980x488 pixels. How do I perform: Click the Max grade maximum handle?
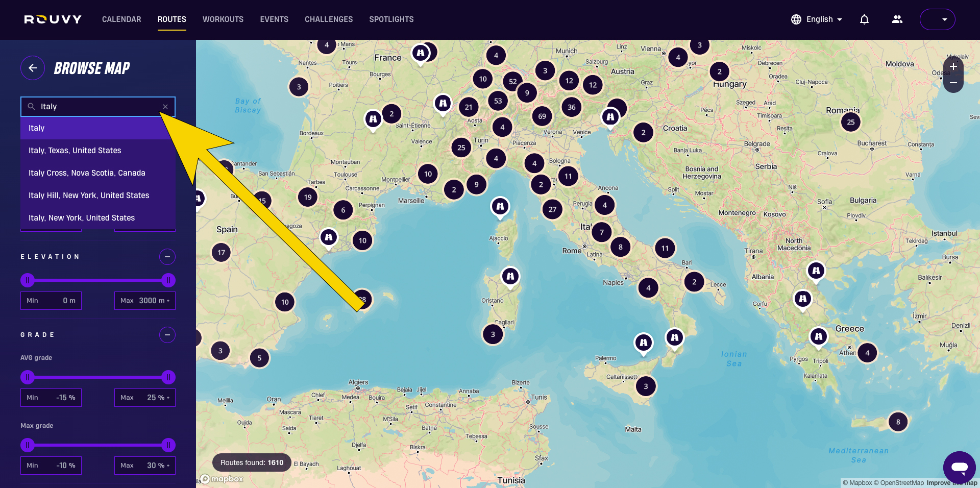[168, 445]
